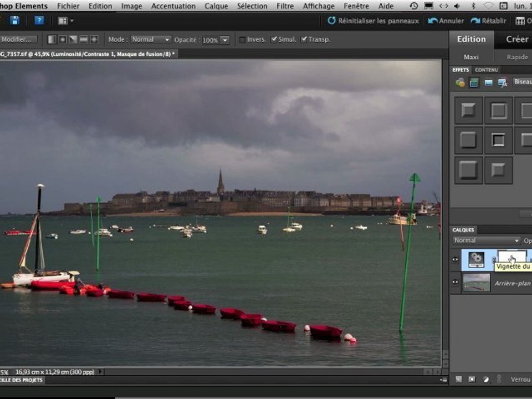
Task: Open the gradient Mode dropdown
Action: point(151,40)
